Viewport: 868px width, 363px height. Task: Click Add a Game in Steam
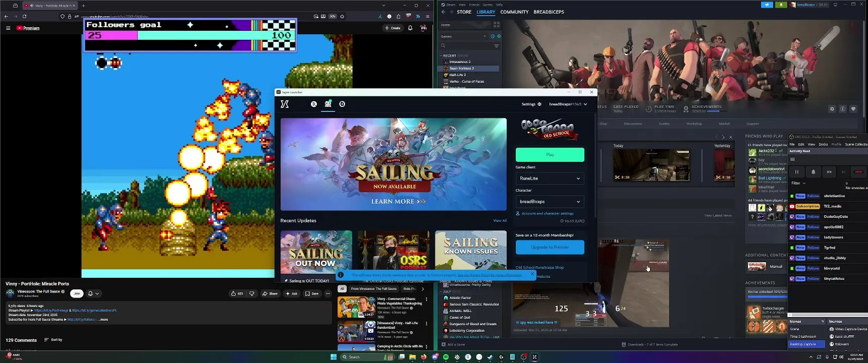click(x=453, y=344)
